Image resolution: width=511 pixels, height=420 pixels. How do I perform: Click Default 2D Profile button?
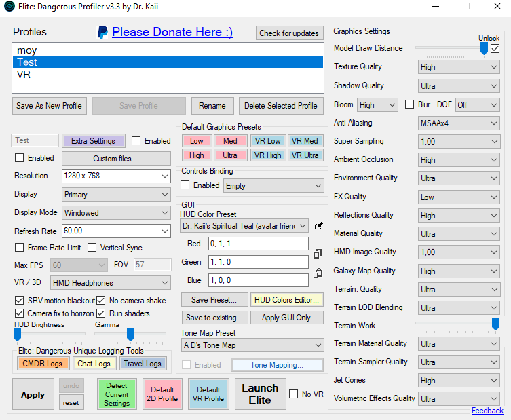[162, 394]
